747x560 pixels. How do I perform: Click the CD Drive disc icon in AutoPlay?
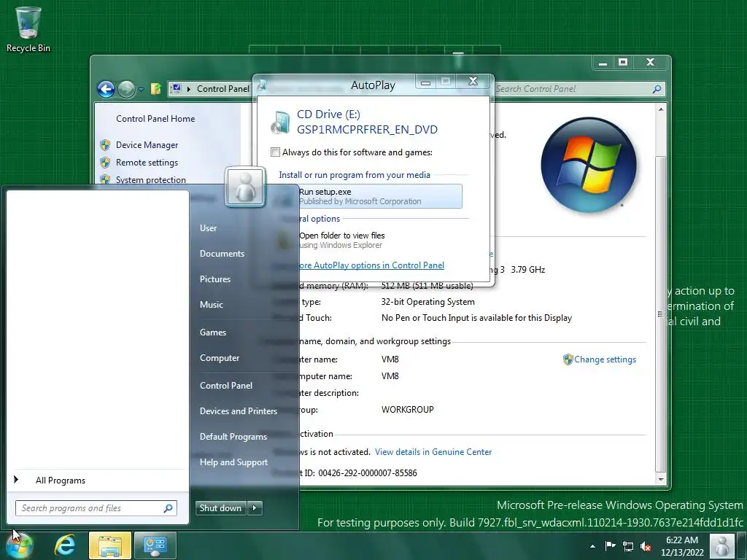pos(280,122)
